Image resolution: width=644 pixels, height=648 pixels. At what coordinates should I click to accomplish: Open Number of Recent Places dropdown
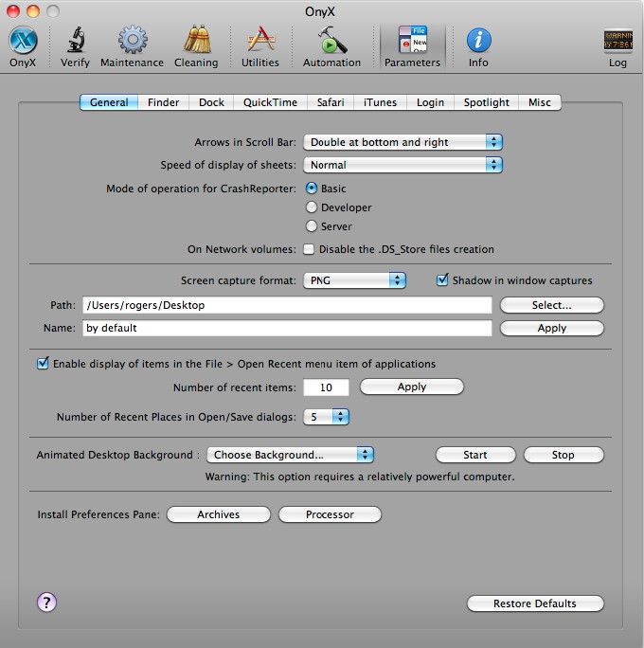pyautogui.click(x=326, y=417)
